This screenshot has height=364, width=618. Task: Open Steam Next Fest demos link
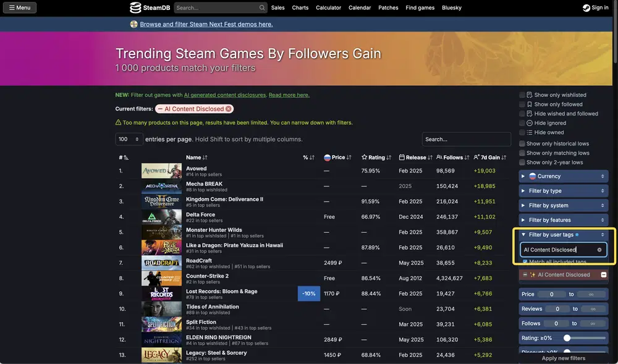click(x=206, y=25)
